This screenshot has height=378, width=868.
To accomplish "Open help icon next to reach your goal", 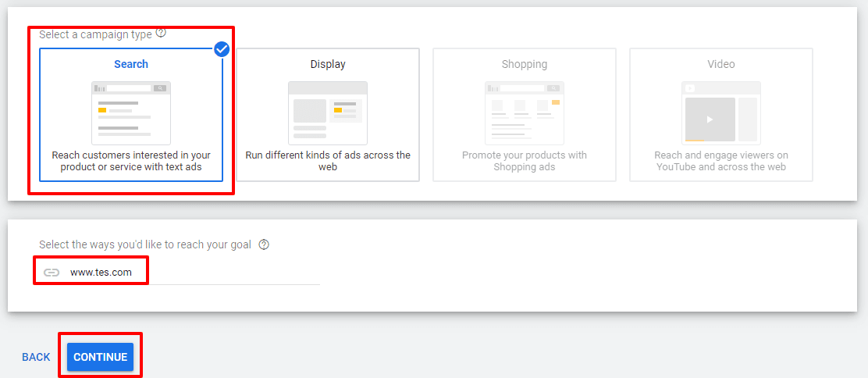I will pyautogui.click(x=264, y=244).
